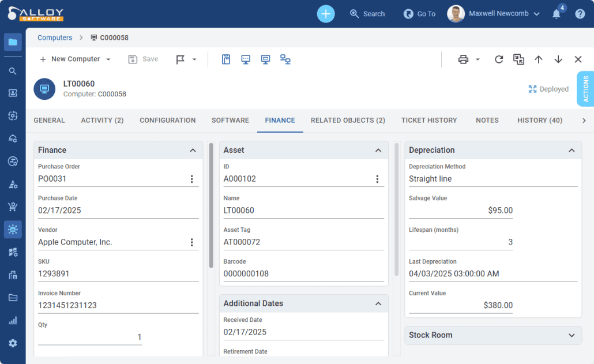The height and width of the screenshot is (364, 594).
Task: Switch to the Software tab
Action: coord(230,120)
